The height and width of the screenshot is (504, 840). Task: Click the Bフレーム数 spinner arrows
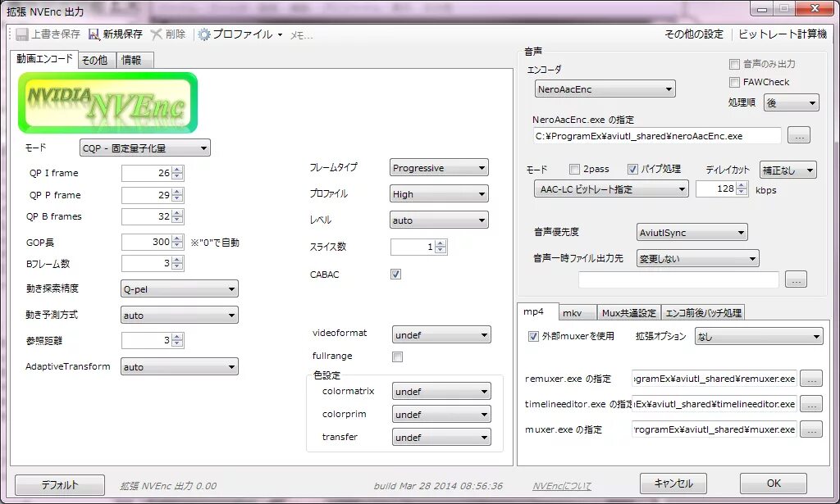pyautogui.click(x=178, y=263)
